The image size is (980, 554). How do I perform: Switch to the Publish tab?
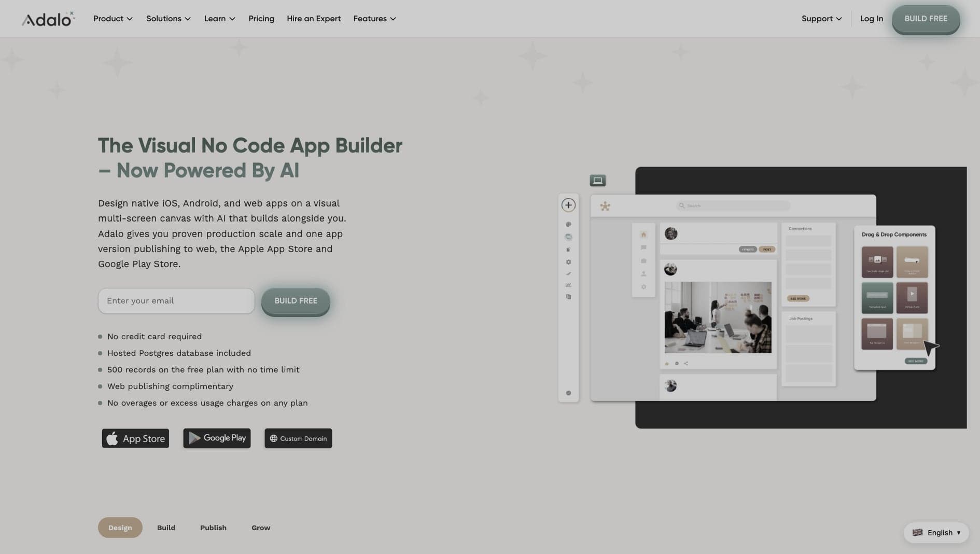(213, 528)
